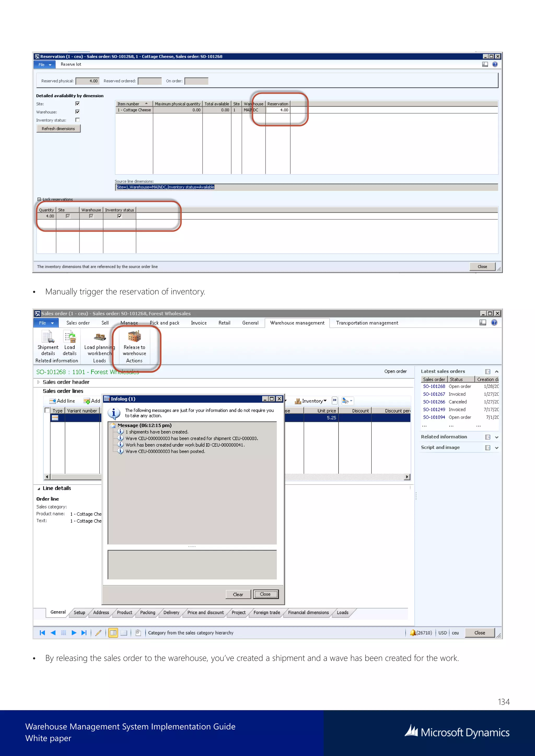Open sales order SO-101267 link
535x756 pixels.
point(434,394)
